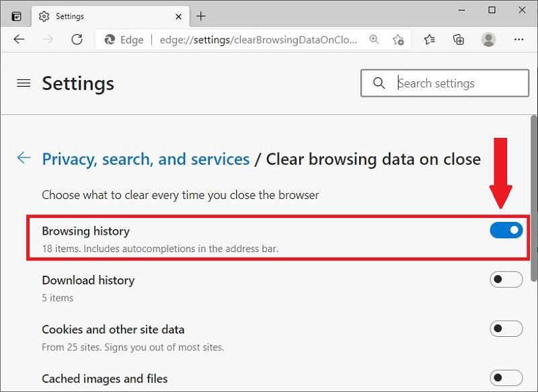
Task: Click the zoom magnifier in the address bar
Action: pos(374,40)
